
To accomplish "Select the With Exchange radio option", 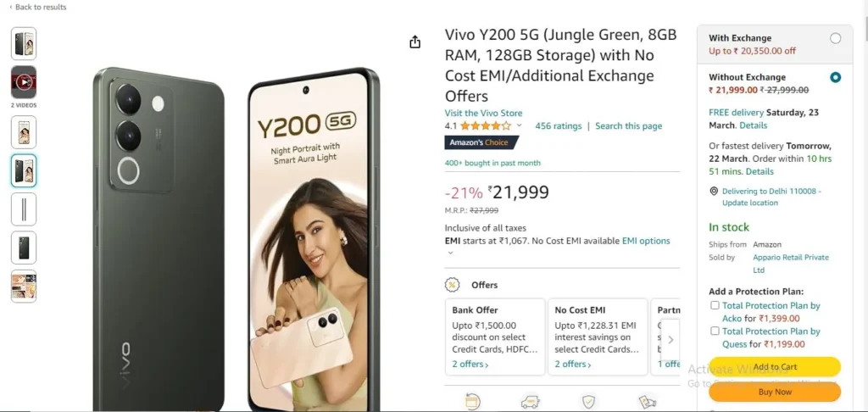I will 835,38.
